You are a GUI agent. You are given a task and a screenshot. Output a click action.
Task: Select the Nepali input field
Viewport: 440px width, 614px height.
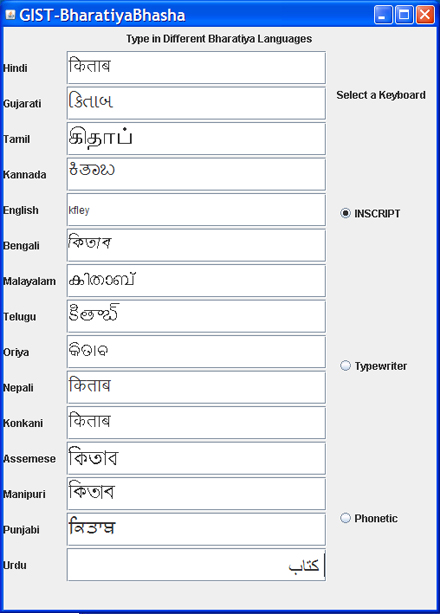pyautogui.click(x=196, y=387)
